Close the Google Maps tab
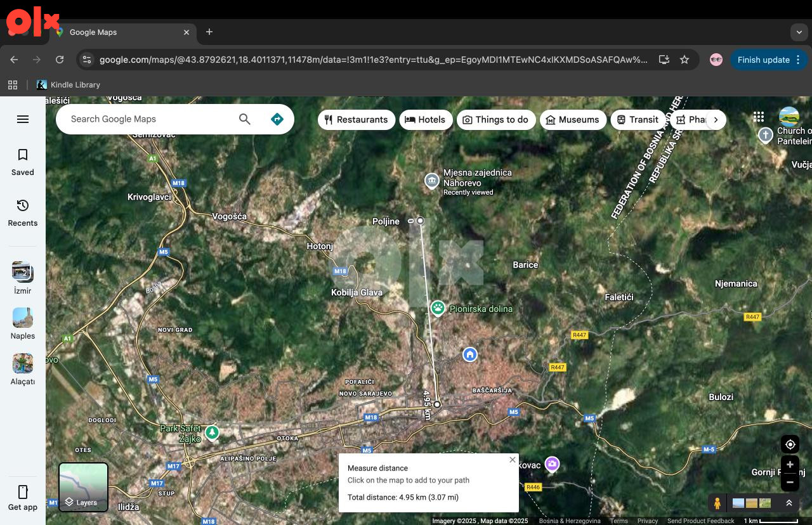Screen dimensions: 812x525 [x=187, y=32]
